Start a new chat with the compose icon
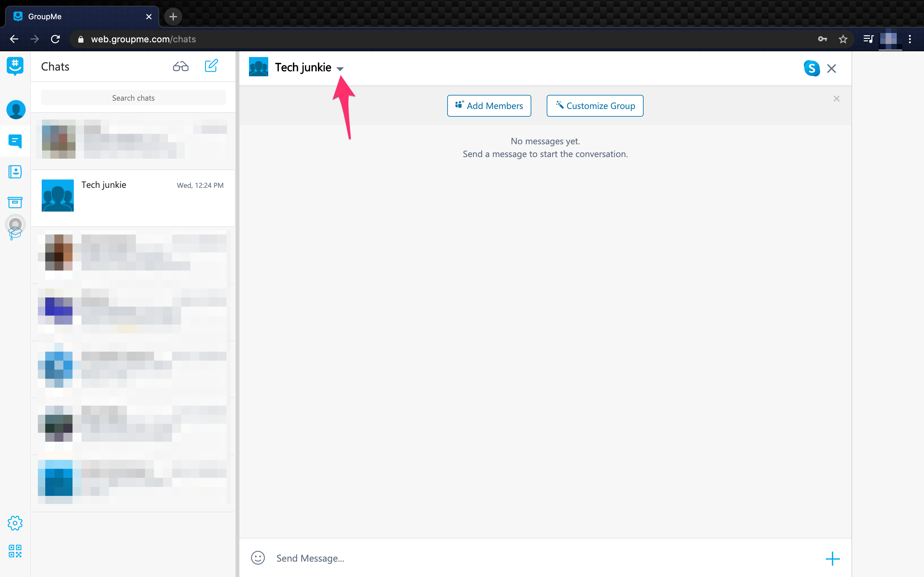 click(212, 66)
